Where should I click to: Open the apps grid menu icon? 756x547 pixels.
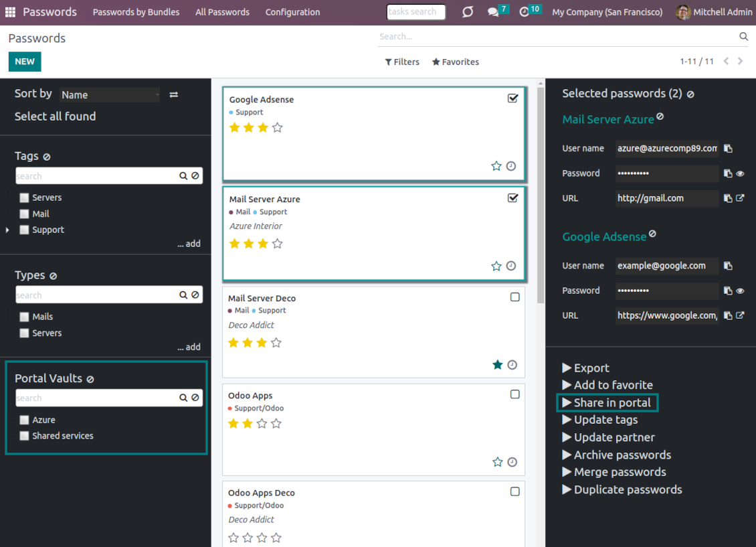pos(10,12)
